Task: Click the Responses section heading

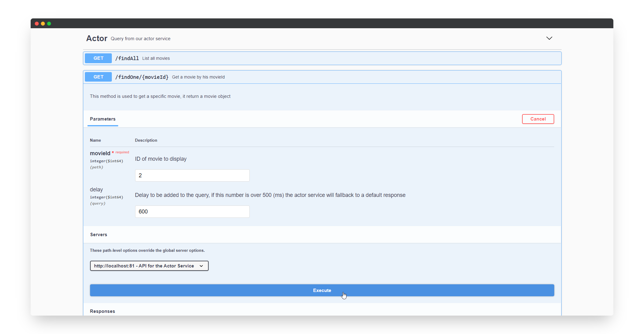Action: (x=102, y=311)
